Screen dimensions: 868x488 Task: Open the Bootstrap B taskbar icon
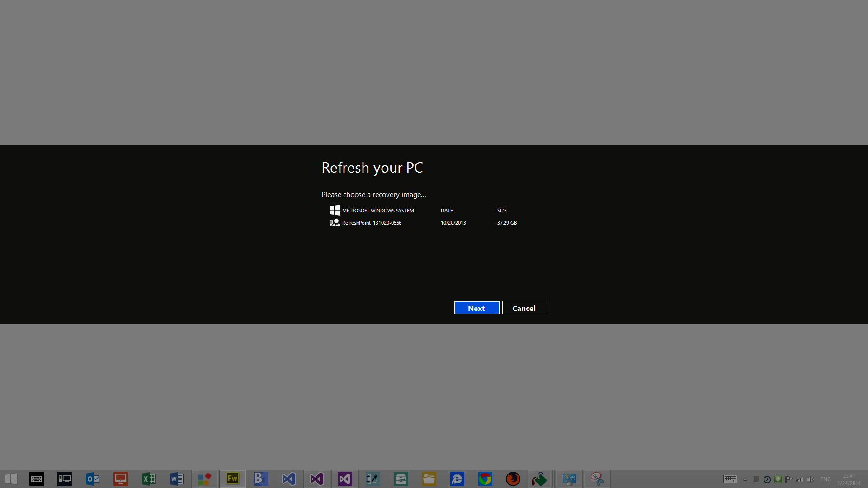tap(261, 479)
